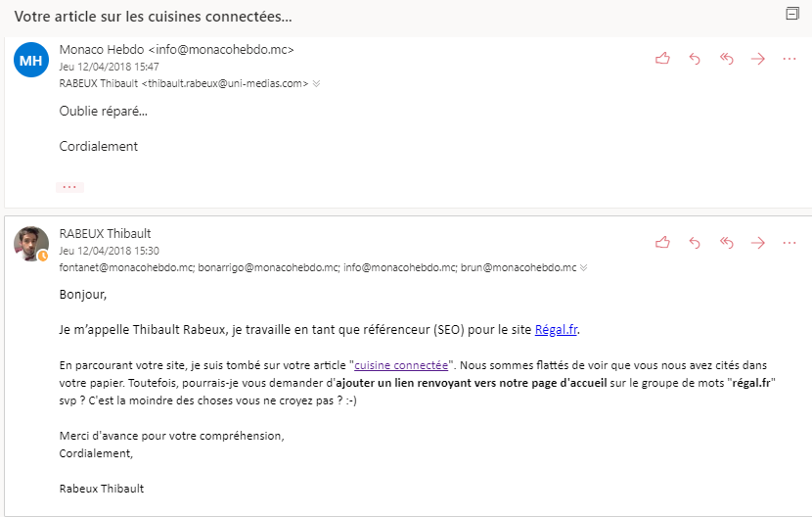Click RABEUX Thibault's profile photo

click(x=31, y=243)
